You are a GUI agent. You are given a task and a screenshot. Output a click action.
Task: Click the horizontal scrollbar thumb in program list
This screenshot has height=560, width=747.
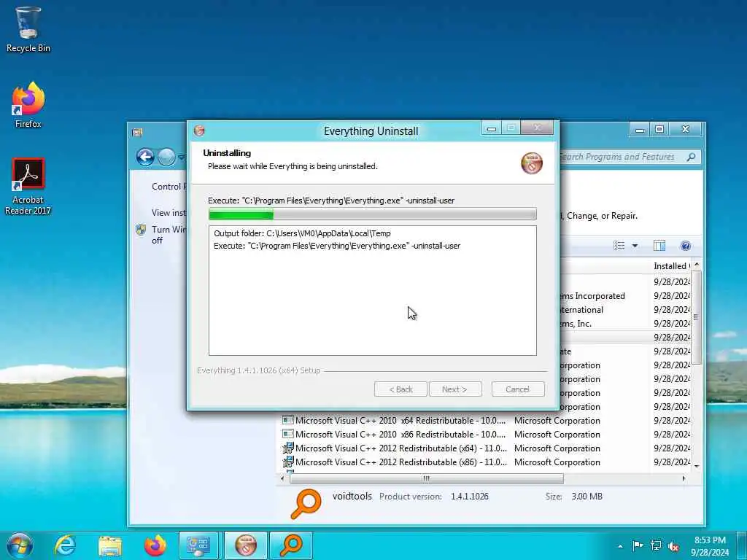[x=426, y=478]
